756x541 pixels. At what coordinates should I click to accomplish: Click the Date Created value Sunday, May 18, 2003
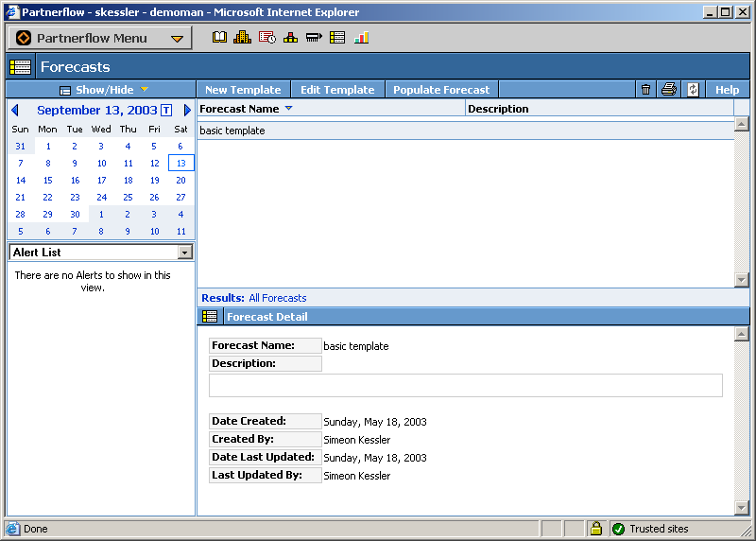(375, 422)
